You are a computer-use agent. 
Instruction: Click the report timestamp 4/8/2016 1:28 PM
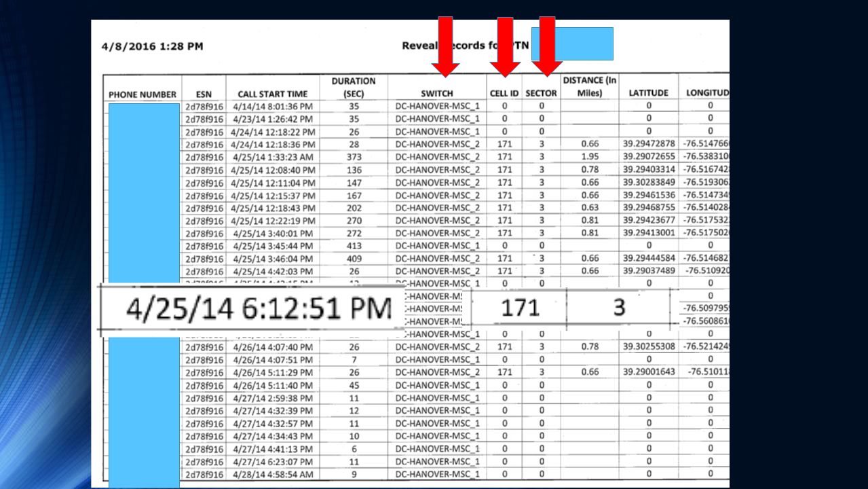click(152, 47)
